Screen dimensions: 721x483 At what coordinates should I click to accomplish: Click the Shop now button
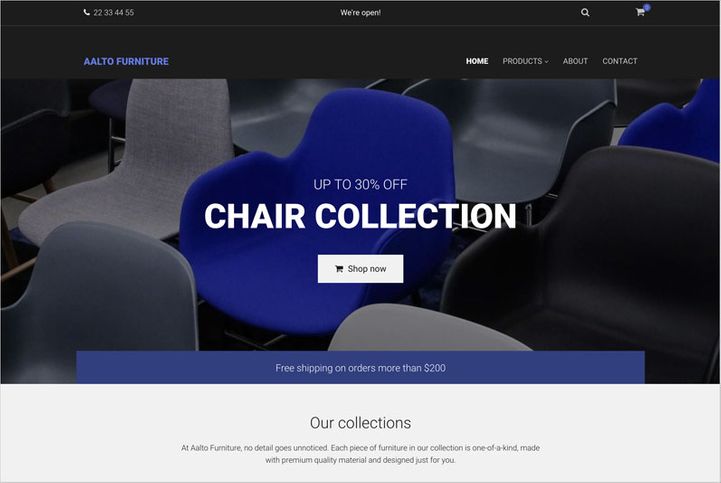[x=360, y=269]
